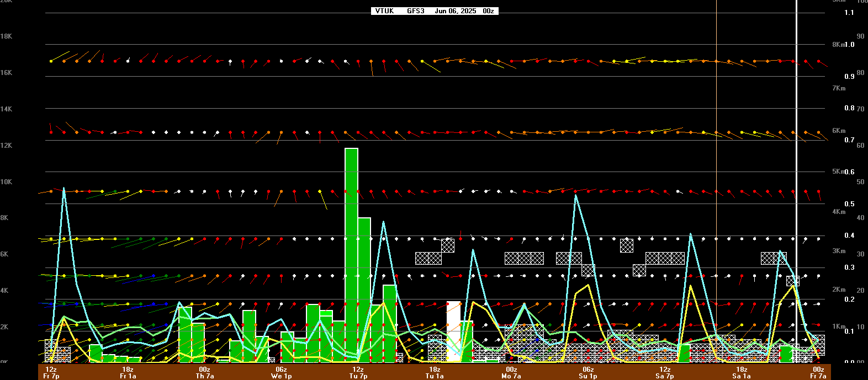The width and height of the screenshot is (868, 380).
Task: Click the 0.5 value on the right scale
Action: tap(849, 204)
